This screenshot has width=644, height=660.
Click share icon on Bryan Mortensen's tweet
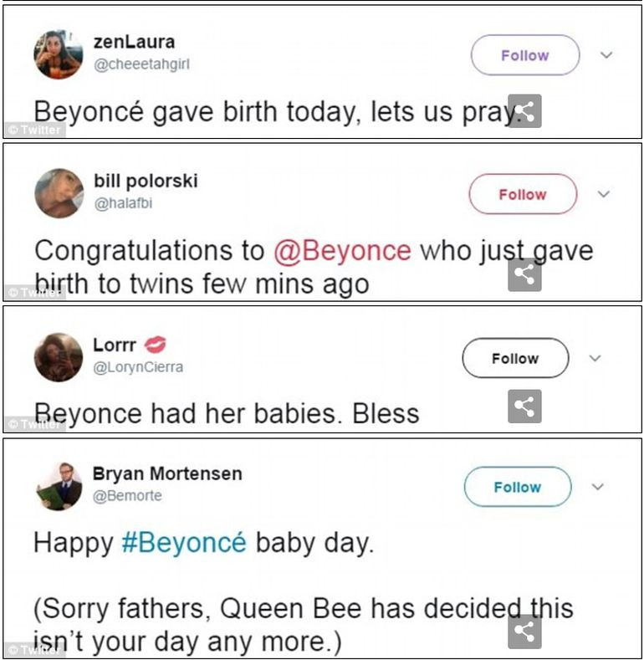(524, 632)
